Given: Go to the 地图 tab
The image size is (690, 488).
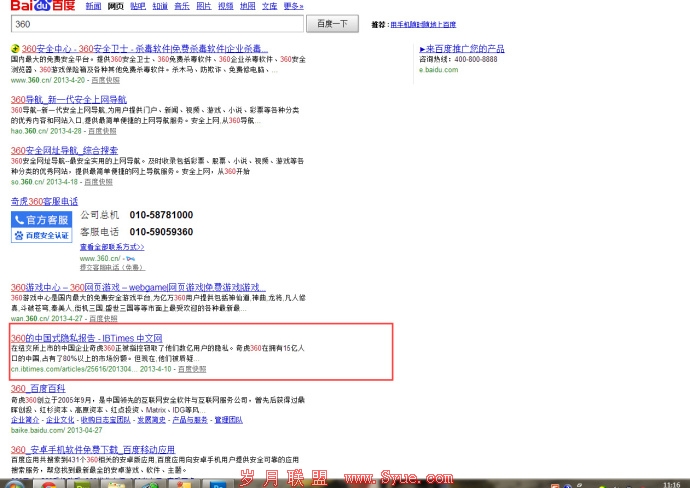Looking at the screenshot, I should [x=248, y=6].
